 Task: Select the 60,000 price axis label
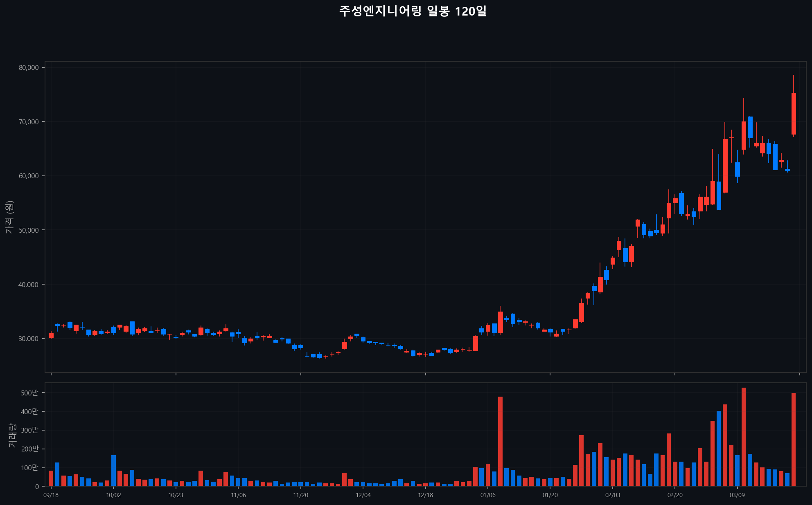click(29, 176)
